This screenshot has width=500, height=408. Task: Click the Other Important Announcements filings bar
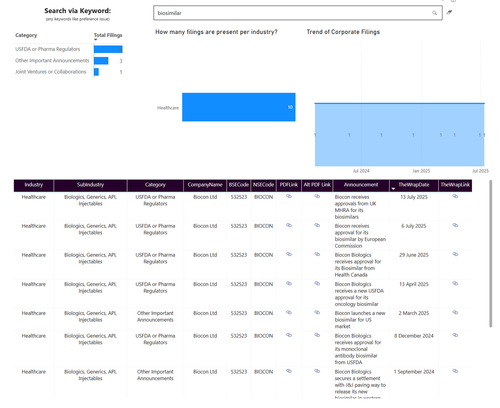101,61
